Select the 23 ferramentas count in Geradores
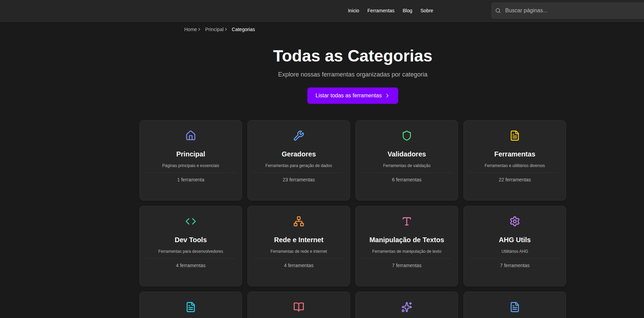644x318 pixels. coord(299,180)
